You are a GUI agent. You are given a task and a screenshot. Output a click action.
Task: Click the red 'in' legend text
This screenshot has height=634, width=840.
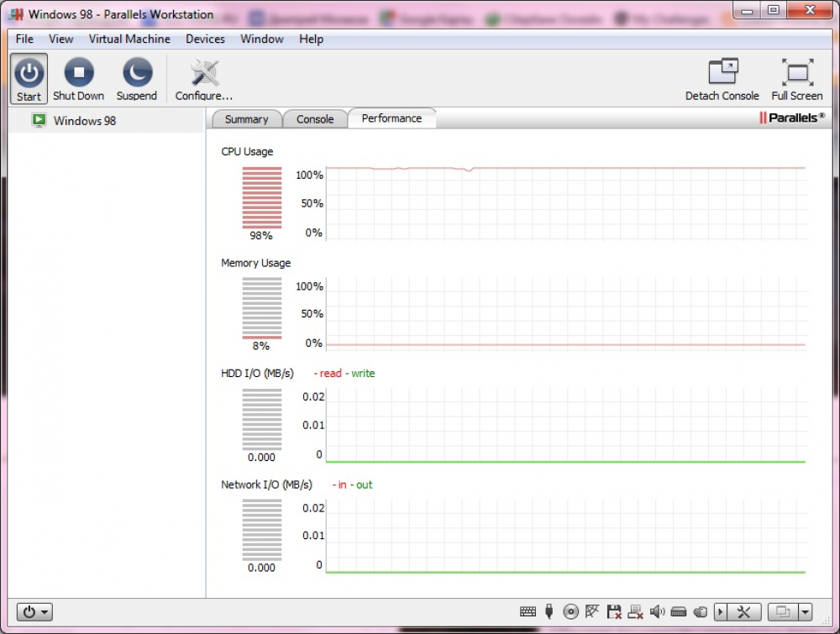coord(343,485)
